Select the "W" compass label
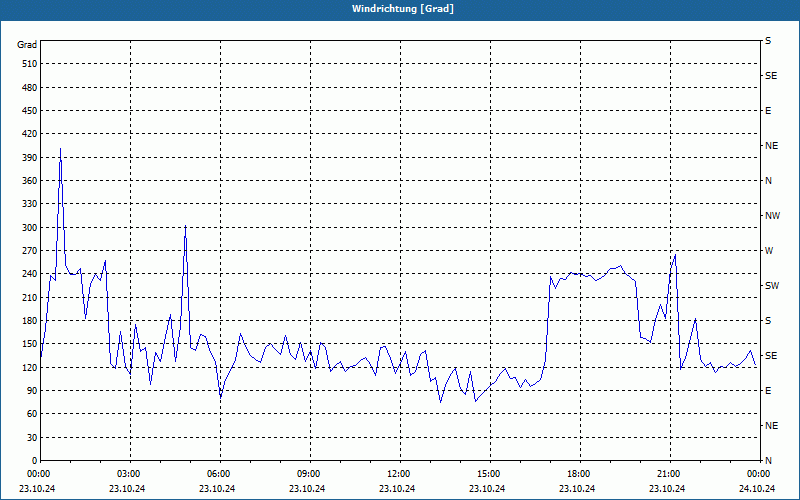The image size is (800, 500). [x=769, y=251]
